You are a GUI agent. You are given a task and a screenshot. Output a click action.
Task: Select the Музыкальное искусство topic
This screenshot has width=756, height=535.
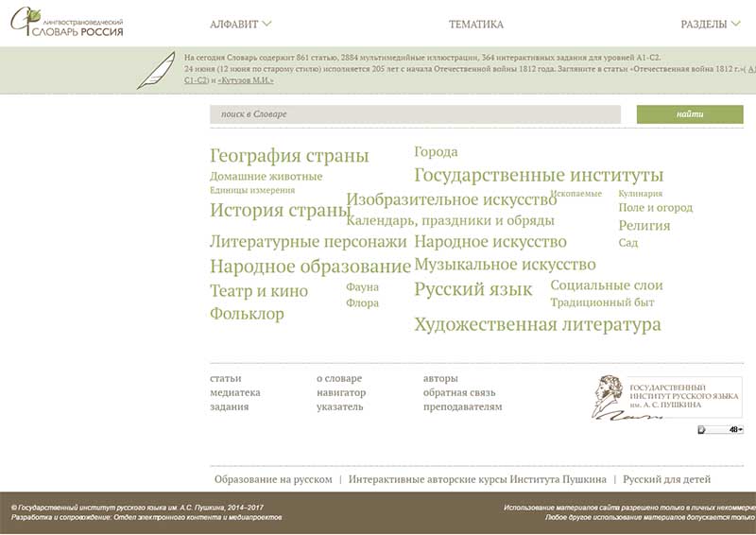[x=505, y=265]
